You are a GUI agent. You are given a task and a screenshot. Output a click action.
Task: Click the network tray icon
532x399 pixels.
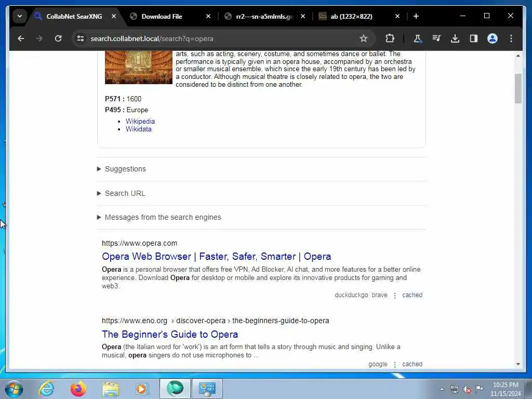pos(454,389)
